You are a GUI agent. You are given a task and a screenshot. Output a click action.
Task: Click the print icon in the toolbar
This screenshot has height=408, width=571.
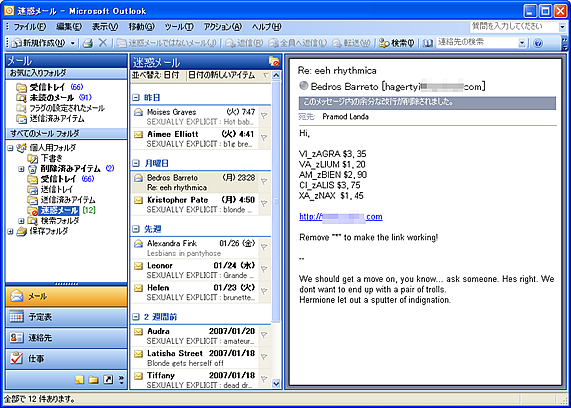87,43
